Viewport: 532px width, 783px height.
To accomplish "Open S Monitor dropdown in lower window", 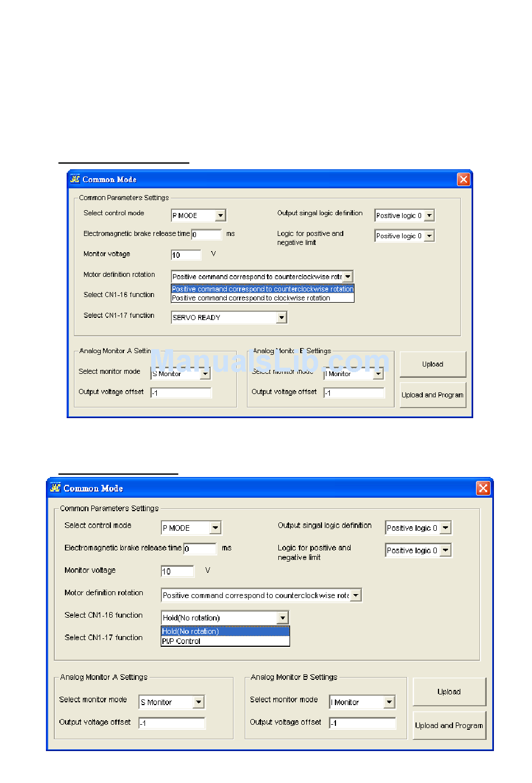I will (199, 702).
